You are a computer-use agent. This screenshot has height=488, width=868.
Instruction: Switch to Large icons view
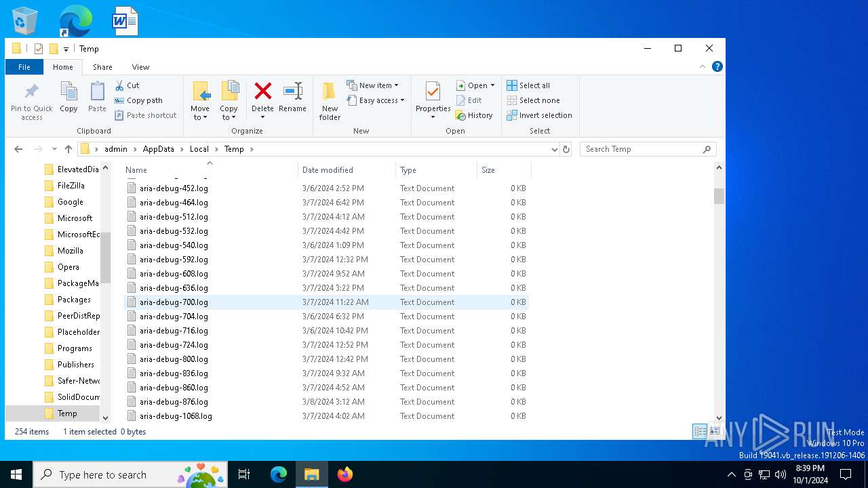714,432
